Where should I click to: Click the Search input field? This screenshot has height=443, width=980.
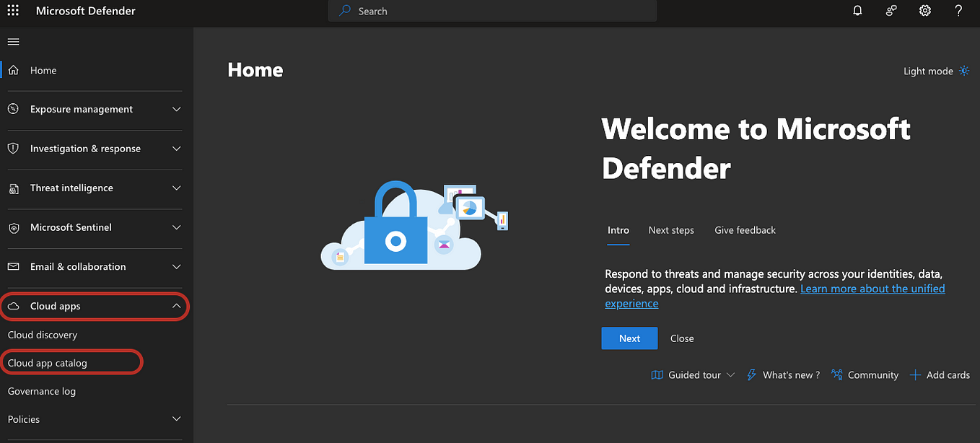pos(492,11)
